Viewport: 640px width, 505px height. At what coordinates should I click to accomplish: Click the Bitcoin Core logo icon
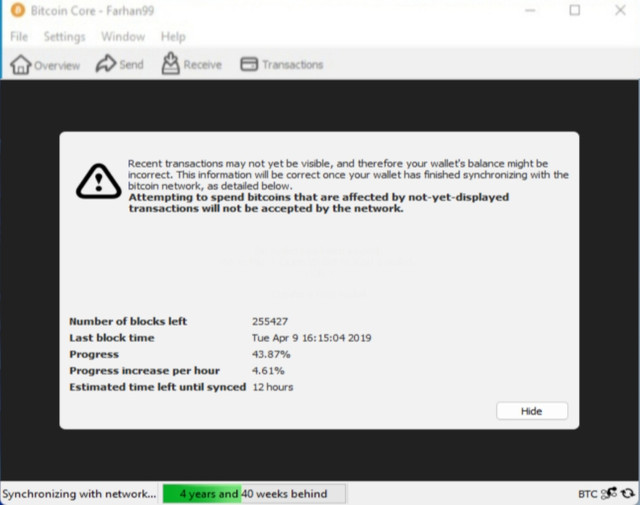click(18, 10)
